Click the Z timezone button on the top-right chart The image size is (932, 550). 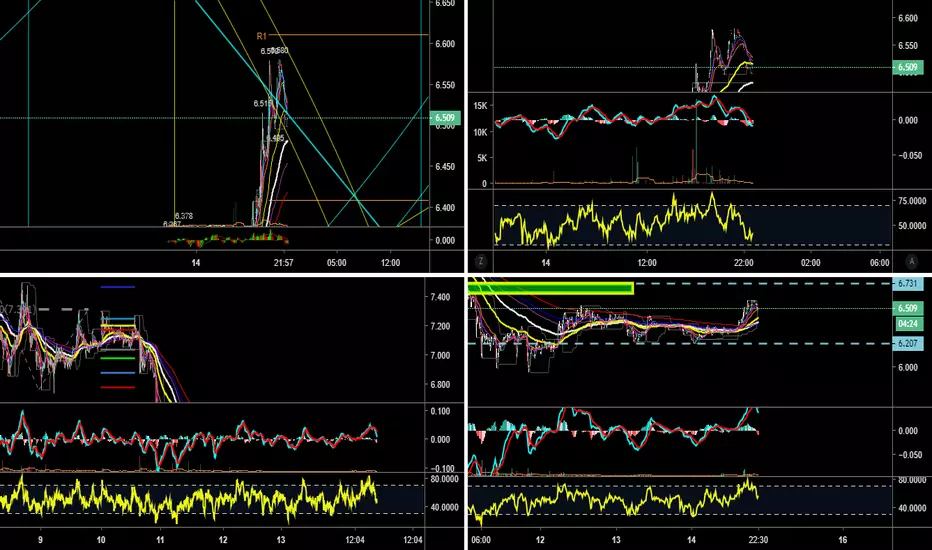481,261
